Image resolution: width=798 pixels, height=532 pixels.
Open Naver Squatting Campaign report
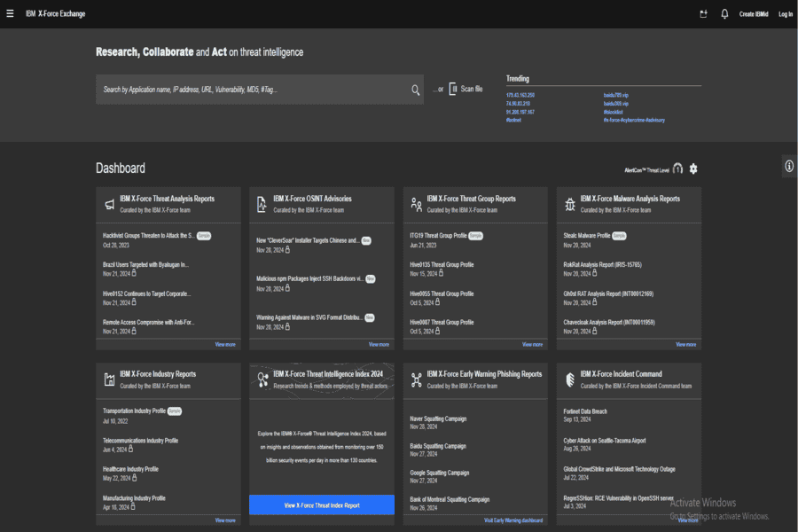(x=438, y=419)
